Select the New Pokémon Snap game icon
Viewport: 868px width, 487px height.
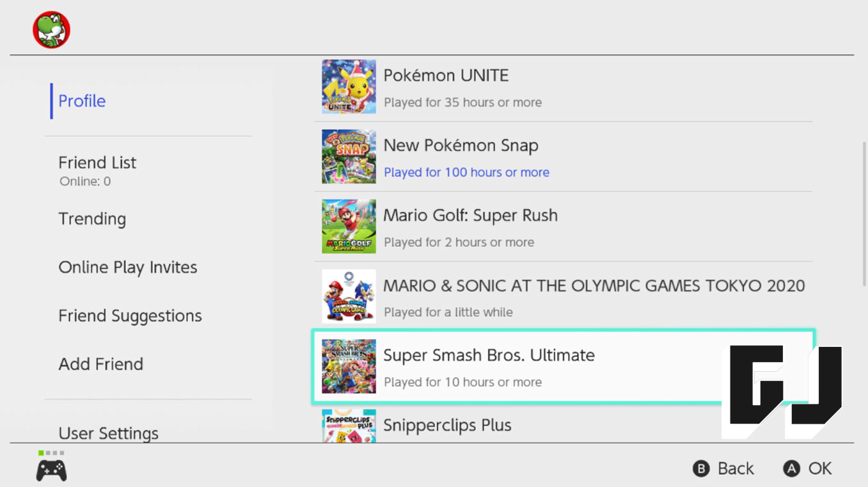pyautogui.click(x=349, y=156)
